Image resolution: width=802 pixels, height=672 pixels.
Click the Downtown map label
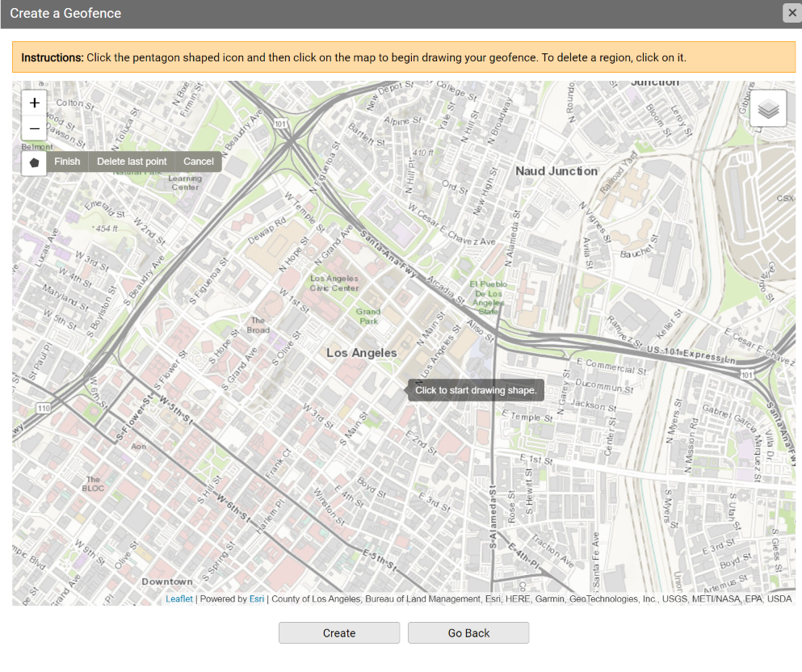[167, 582]
